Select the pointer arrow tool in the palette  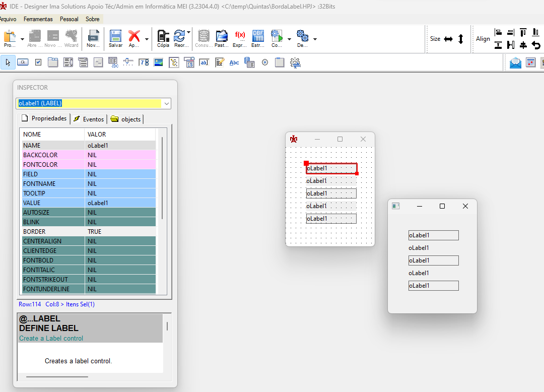click(8, 62)
